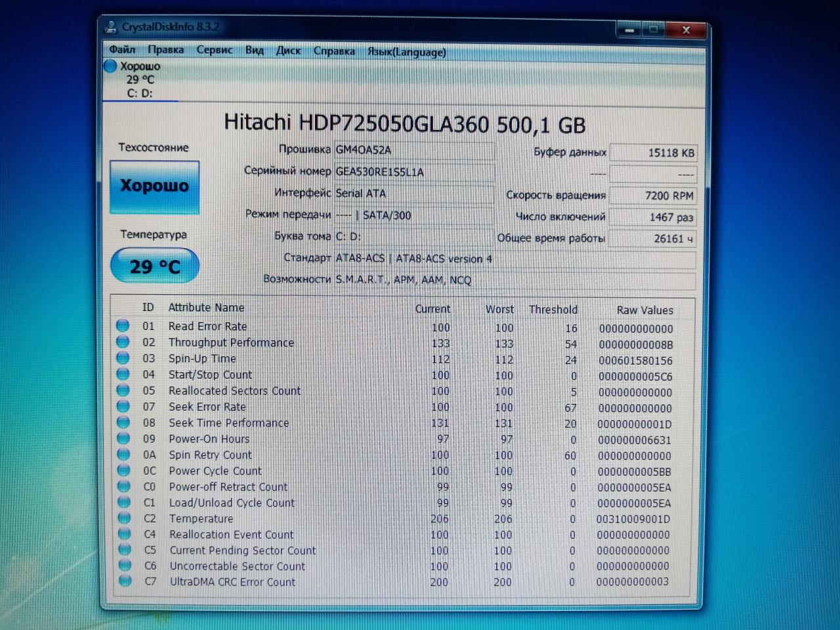Click the total hours value 26161 ч
Screen dimensions: 840x630
point(654,239)
